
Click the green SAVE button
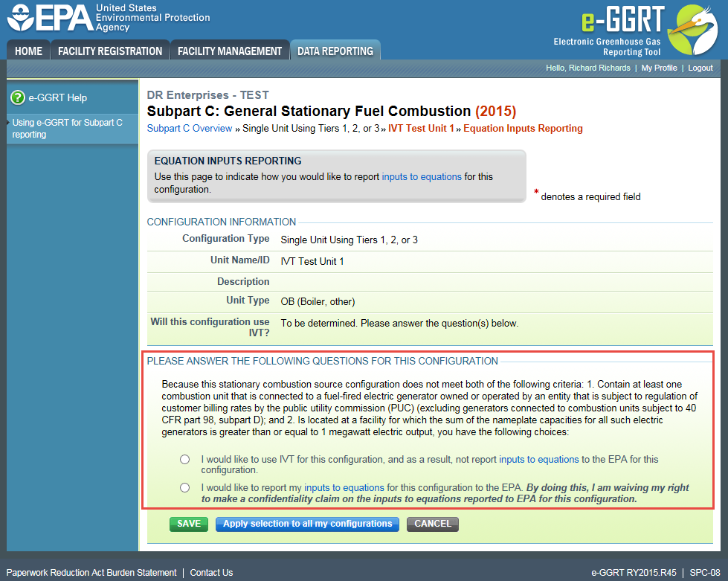pos(189,524)
